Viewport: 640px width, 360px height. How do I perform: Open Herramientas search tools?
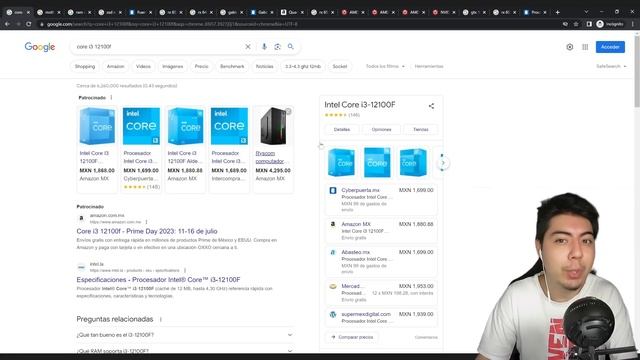click(429, 66)
